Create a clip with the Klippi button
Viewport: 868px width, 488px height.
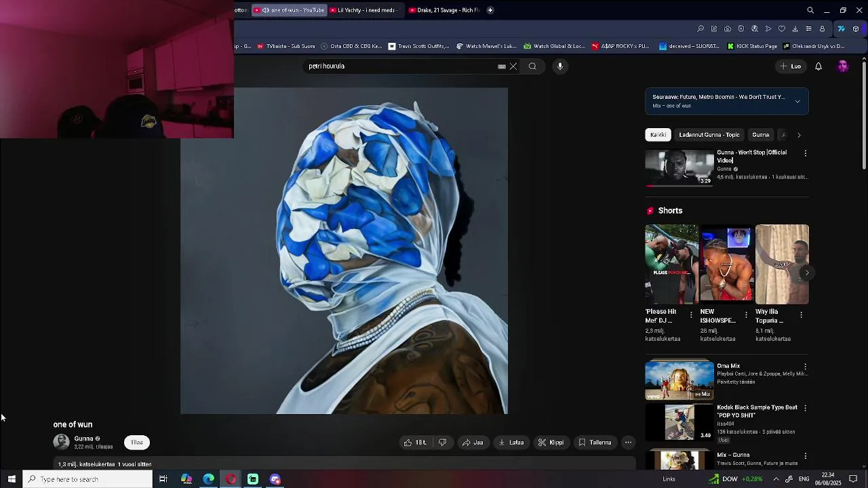(x=551, y=443)
